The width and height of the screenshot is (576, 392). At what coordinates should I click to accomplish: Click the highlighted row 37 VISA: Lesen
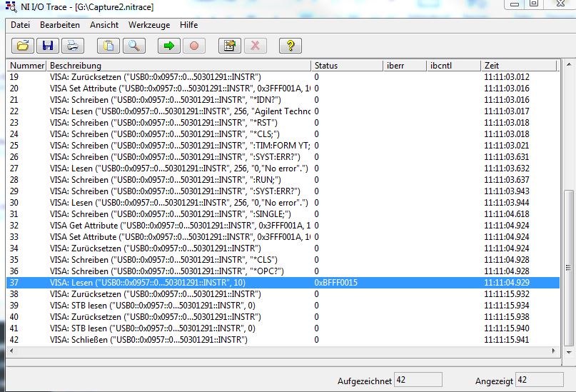coord(283,283)
